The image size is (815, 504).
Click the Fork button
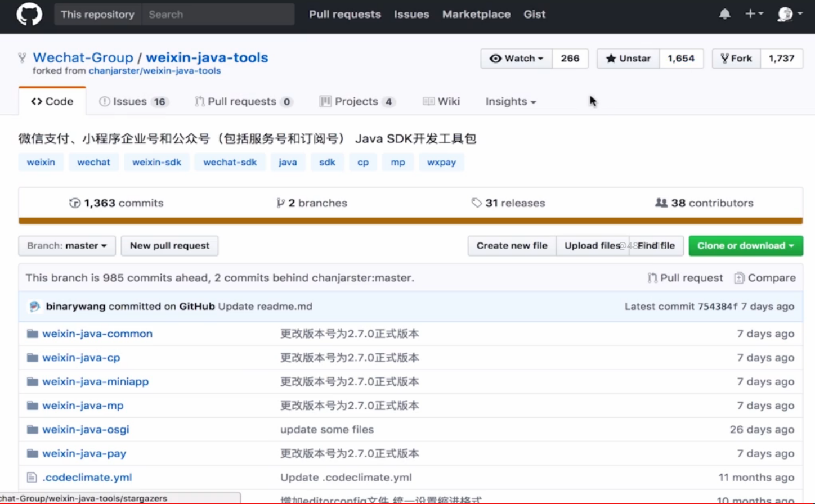point(736,58)
